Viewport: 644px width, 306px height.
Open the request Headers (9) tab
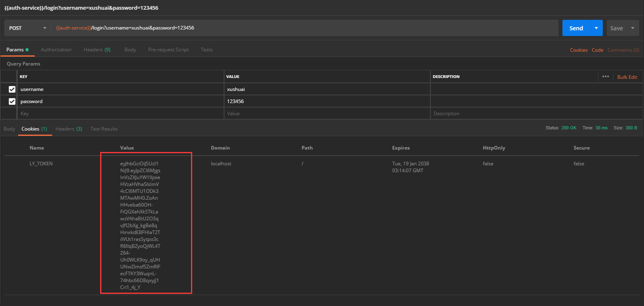97,50
